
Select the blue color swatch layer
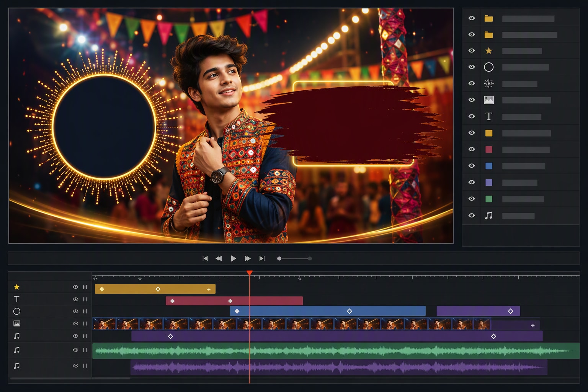pyautogui.click(x=488, y=166)
